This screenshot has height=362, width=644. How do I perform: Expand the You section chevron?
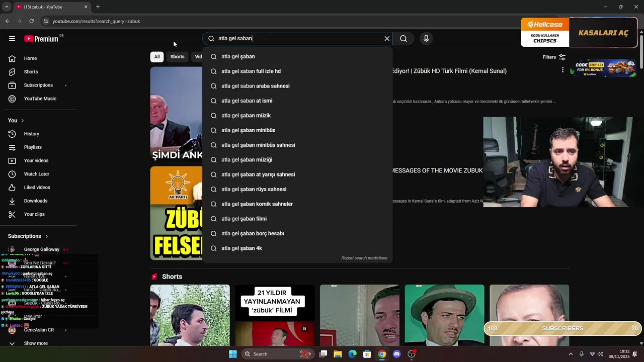(x=22, y=121)
